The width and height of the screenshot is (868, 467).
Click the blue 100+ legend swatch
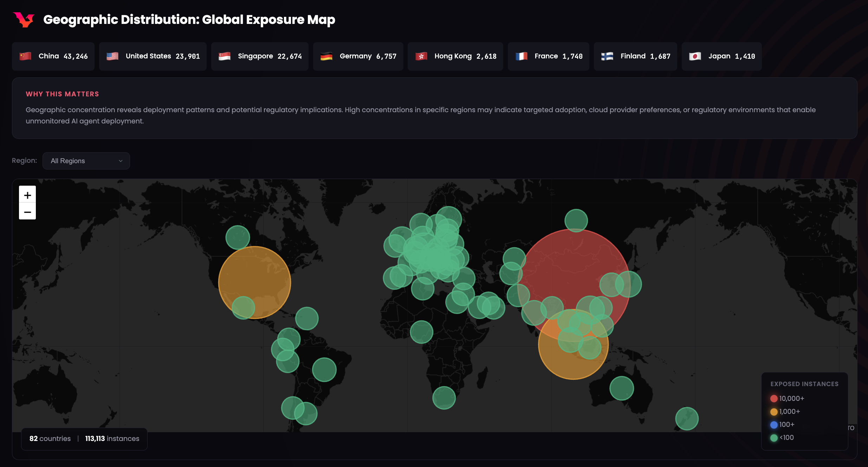(x=774, y=424)
